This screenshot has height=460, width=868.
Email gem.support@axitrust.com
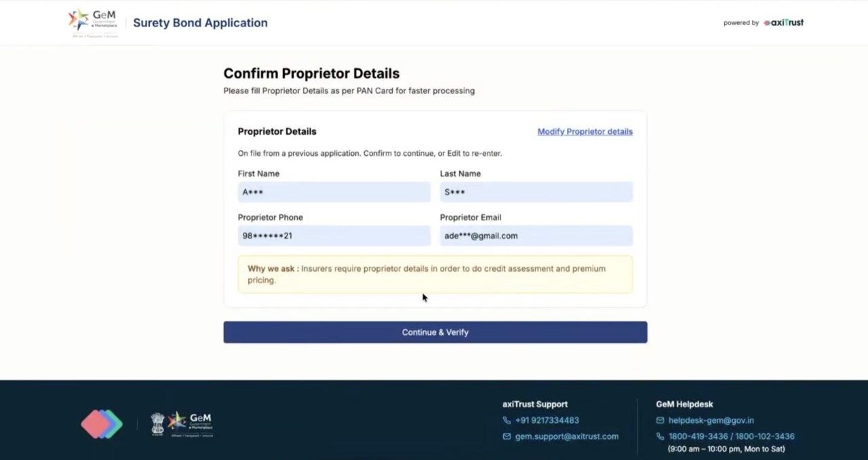566,436
